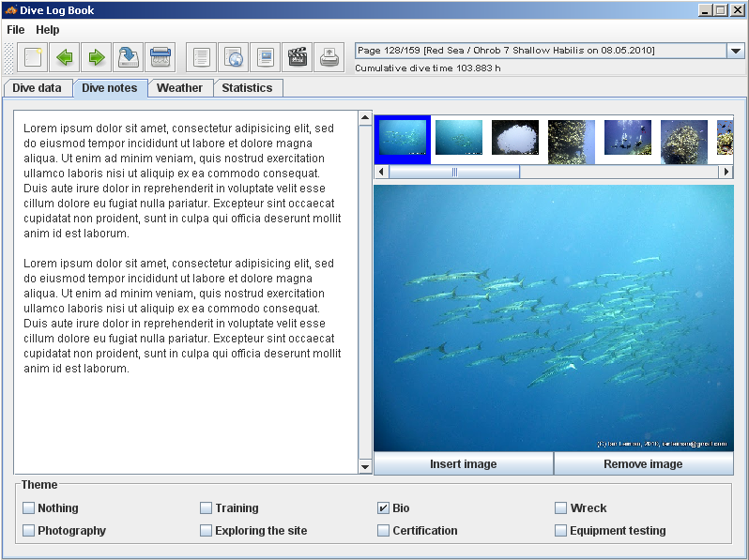Viewport: 749px width, 560px height.
Task: Click the new blank page icon
Action: click(34, 57)
